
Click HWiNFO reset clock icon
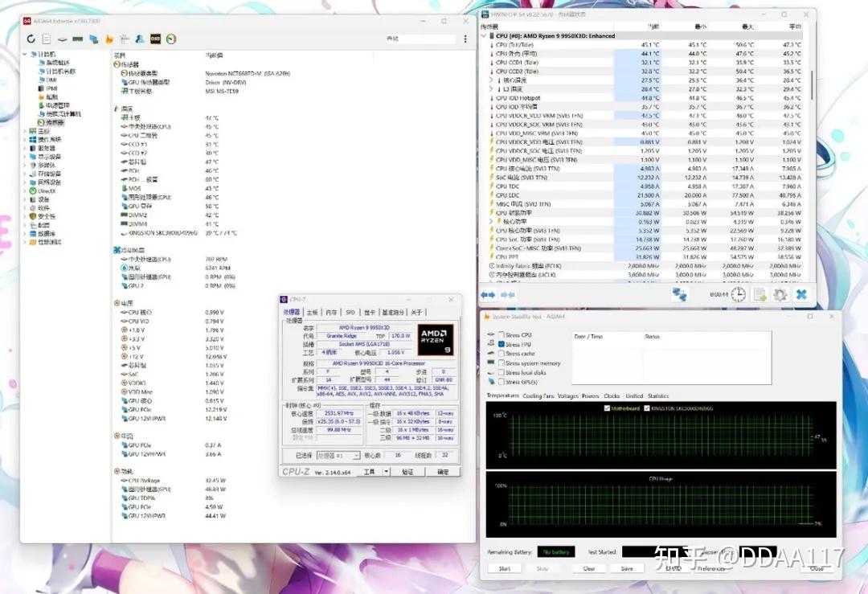click(x=739, y=294)
